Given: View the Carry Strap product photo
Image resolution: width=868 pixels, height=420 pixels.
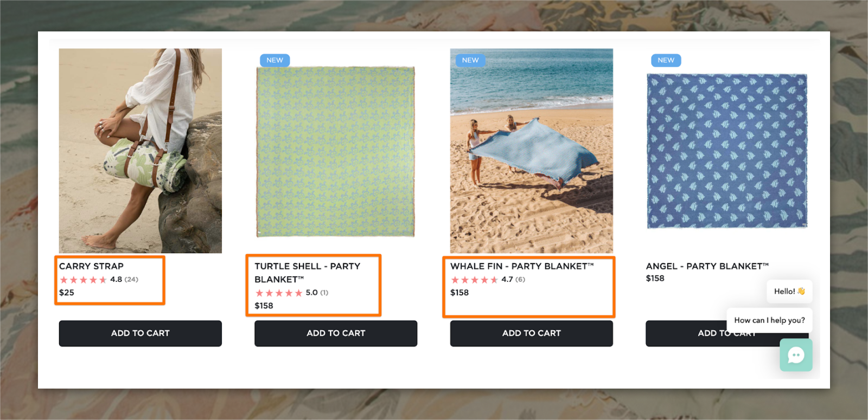Looking at the screenshot, I should pyautogui.click(x=141, y=151).
